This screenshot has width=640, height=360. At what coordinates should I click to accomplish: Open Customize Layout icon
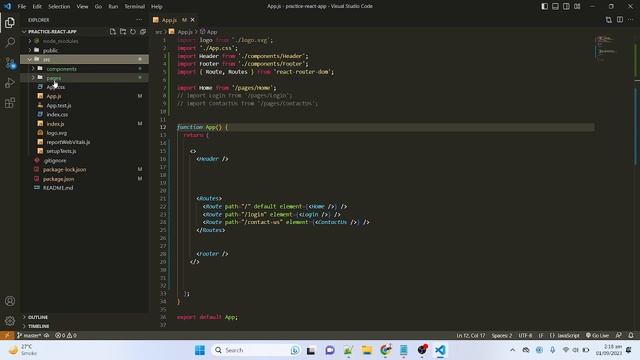(x=577, y=6)
